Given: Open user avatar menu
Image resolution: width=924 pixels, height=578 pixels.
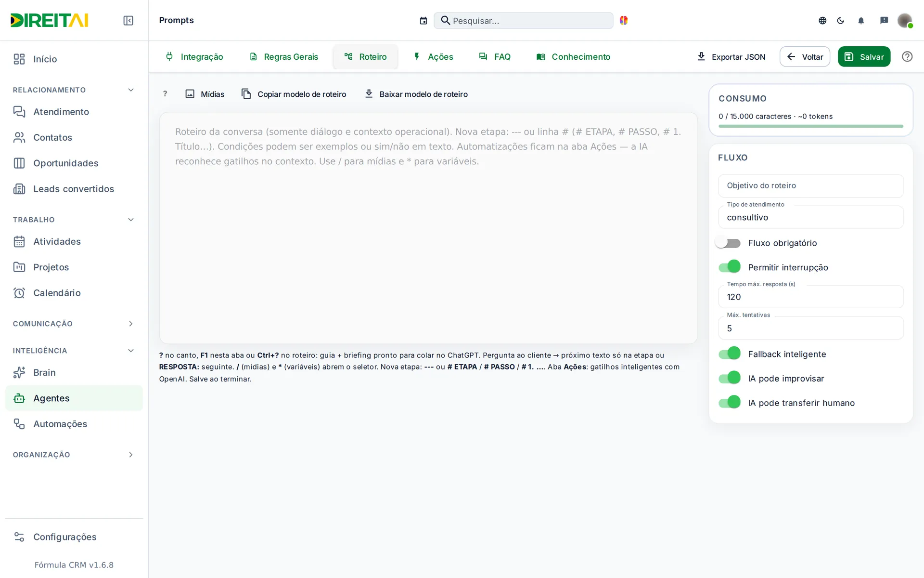Looking at the screenshot, I should click(x=905, y=20).
